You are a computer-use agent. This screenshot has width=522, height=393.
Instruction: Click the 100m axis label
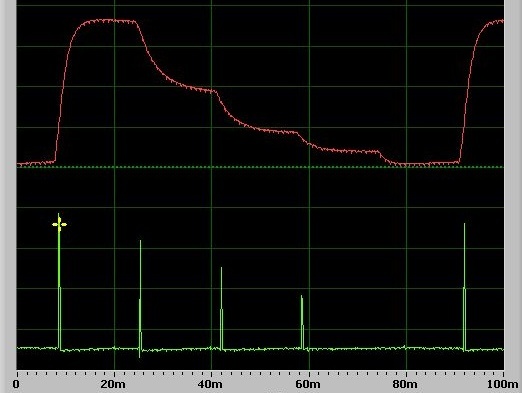(x=503, y=384)
